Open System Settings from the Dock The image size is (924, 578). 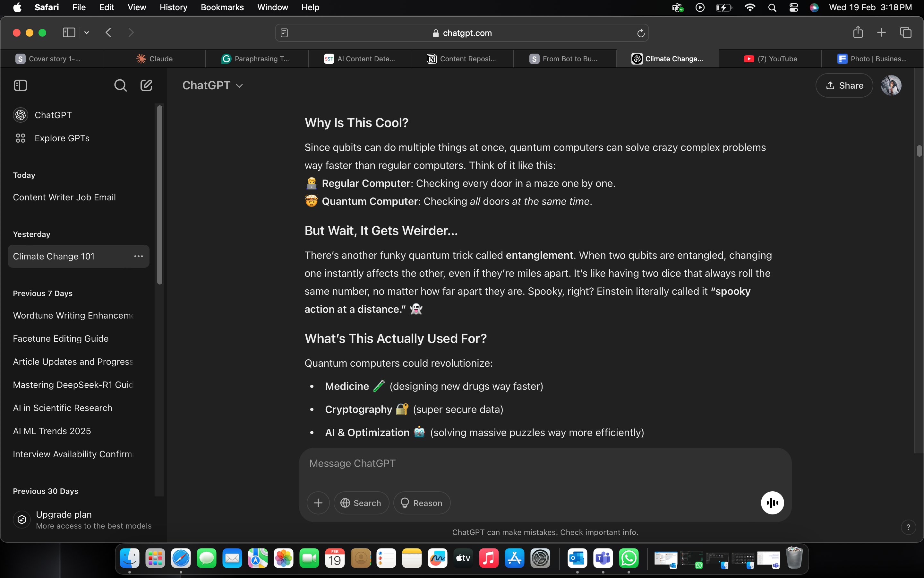[540, 558]
